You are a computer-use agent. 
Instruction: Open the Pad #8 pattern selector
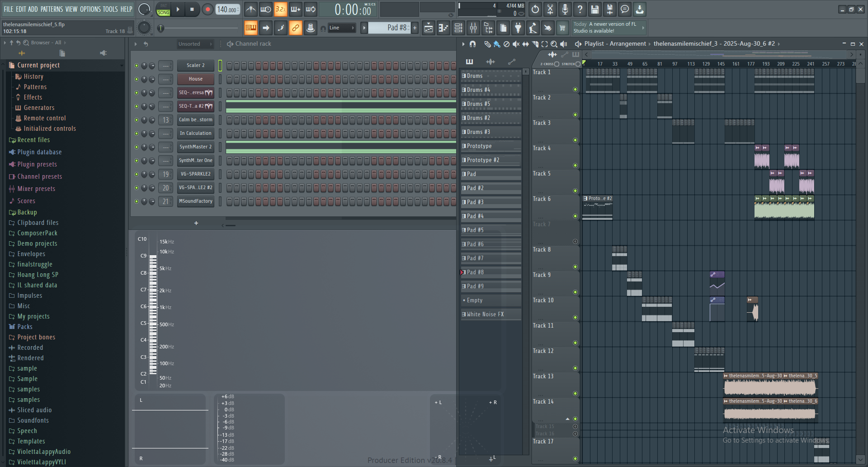(x=389, y=28)
